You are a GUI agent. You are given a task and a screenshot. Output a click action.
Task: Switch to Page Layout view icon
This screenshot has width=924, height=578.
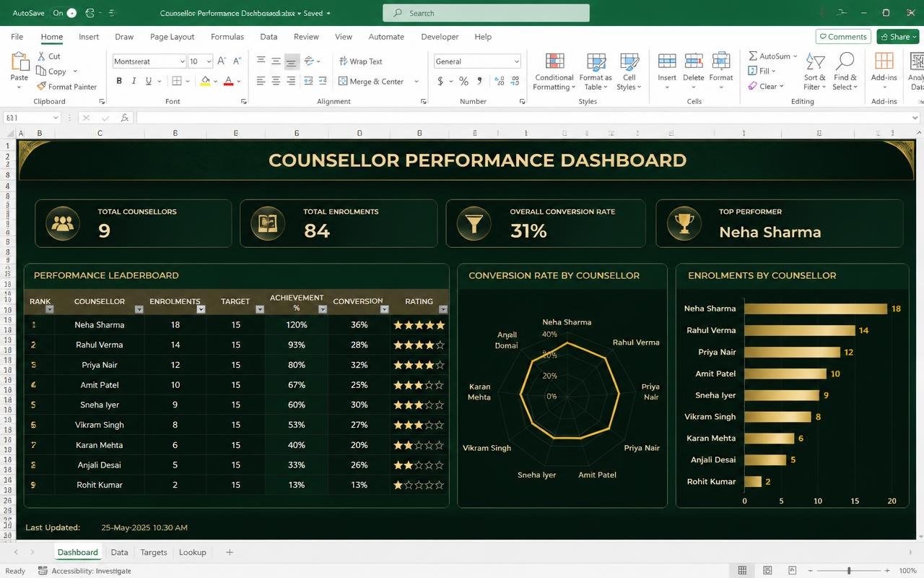pyautogui.click(x=767, y=571)
